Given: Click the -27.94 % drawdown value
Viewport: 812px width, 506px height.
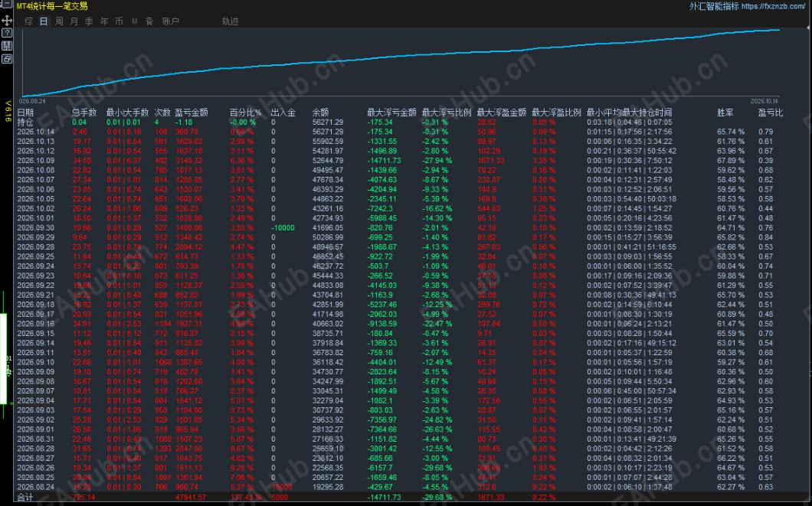Looking at the screenshot, I should pos(437,161).
